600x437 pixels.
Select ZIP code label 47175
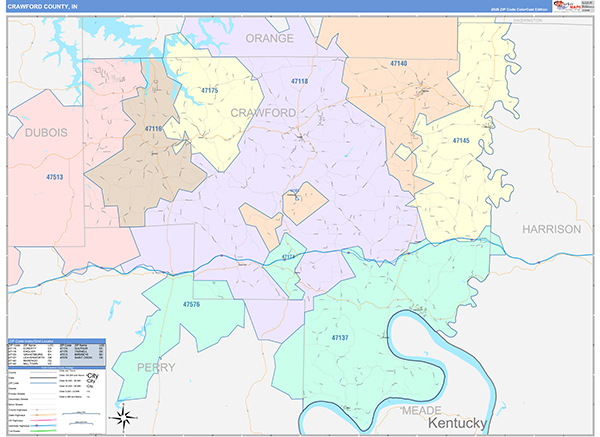[209, 91]
